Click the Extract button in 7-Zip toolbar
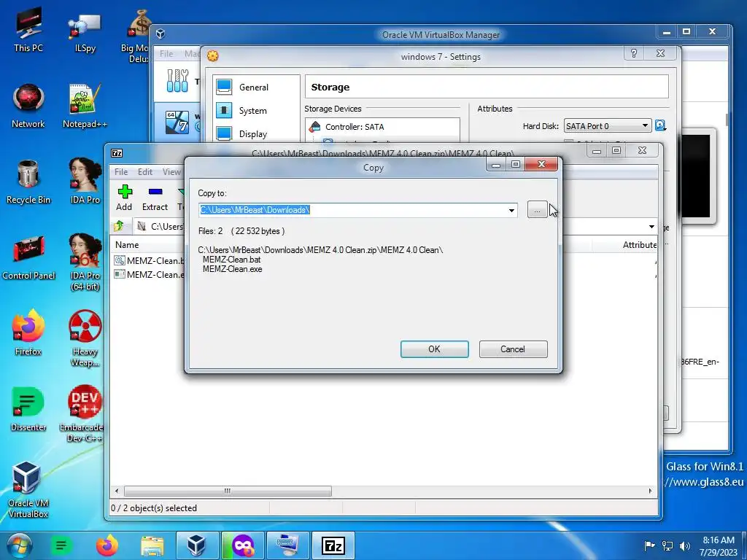Screen dimensions: 747x560 coord(155,198)
